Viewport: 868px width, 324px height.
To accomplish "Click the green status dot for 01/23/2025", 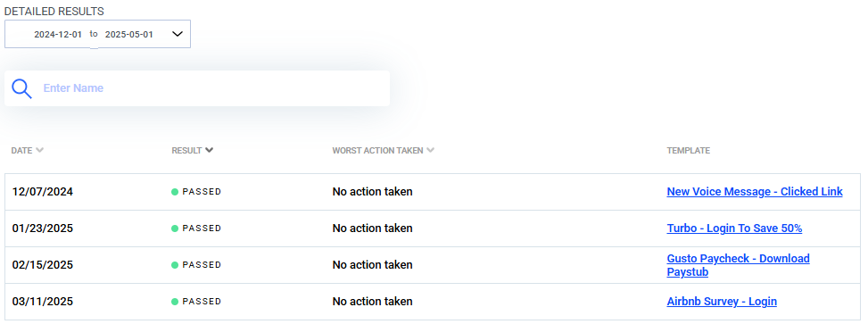I will click(175, 228).
